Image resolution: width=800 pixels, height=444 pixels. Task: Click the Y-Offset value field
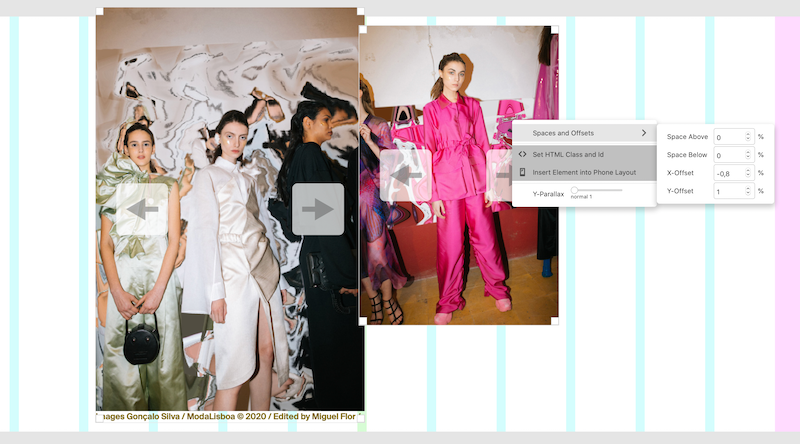[727, 191]
